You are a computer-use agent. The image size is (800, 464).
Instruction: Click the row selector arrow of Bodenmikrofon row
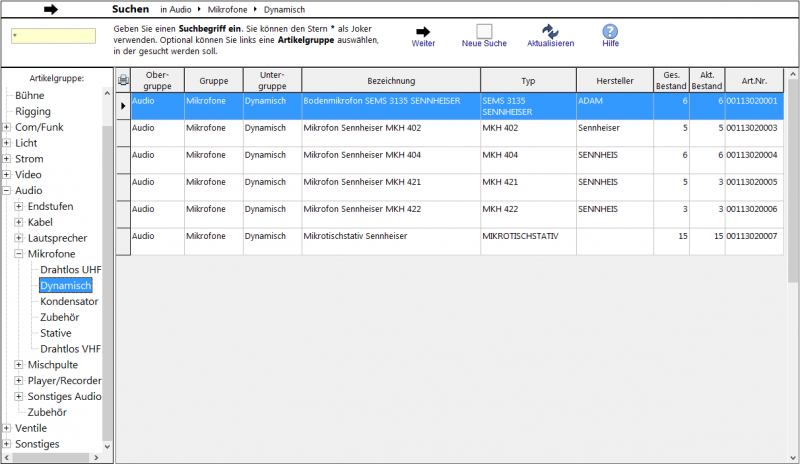coord(123,106)
